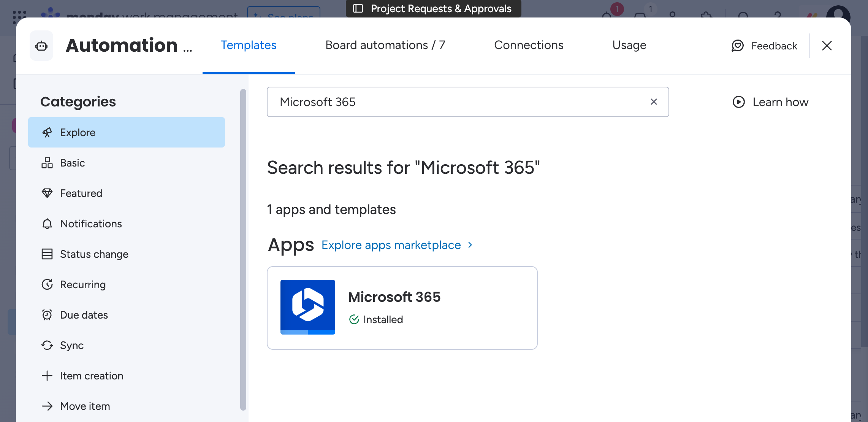Click the Microsoft 365 app icon

(x=308, y=307)
